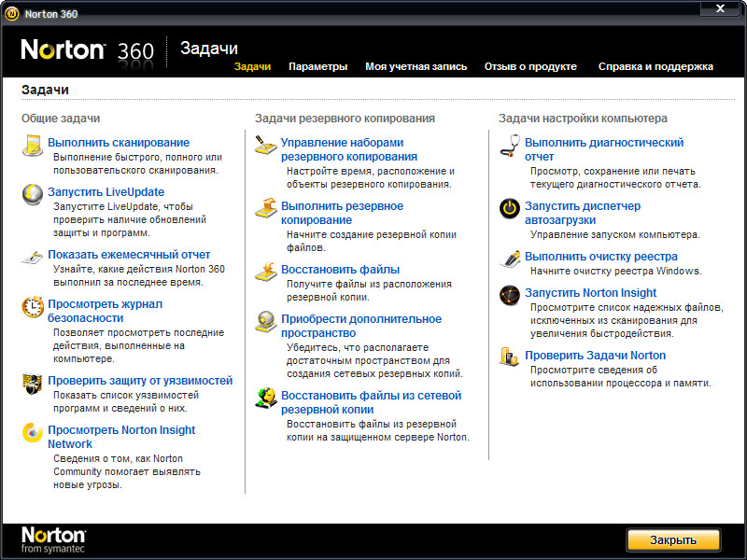Click the Norton from symantec footer logo
Screen dimensions: 747x560
[53, 540]
